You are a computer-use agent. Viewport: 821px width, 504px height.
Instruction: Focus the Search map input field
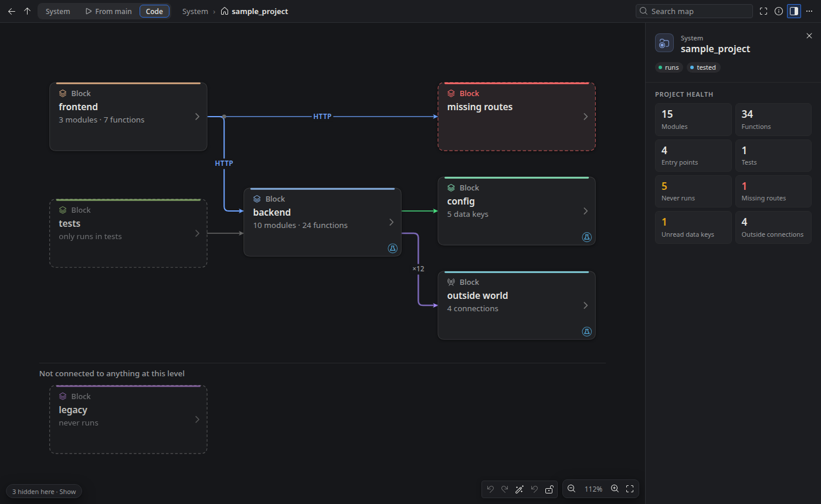pos(694,11)
